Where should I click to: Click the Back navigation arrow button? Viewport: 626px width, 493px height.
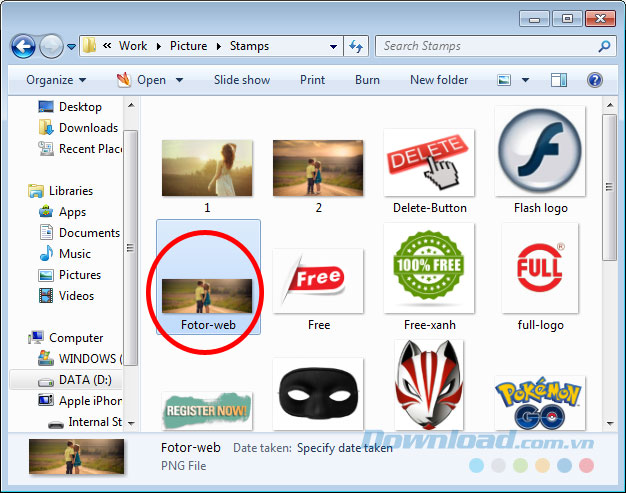[x=23, y=46]
